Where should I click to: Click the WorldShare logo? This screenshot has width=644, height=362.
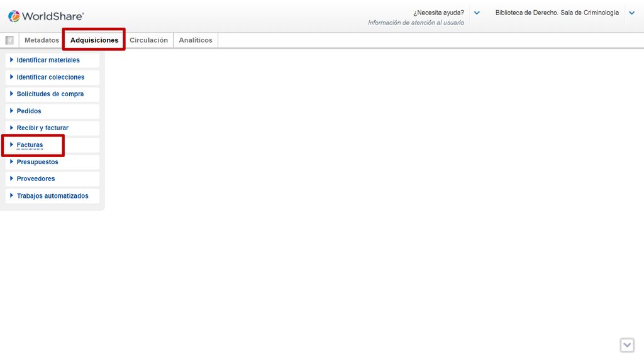(46, 16)
